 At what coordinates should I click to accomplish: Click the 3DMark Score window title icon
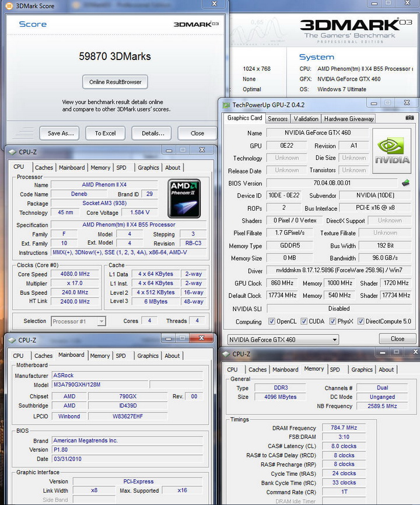pyautogui.click(x=9, y=6)
